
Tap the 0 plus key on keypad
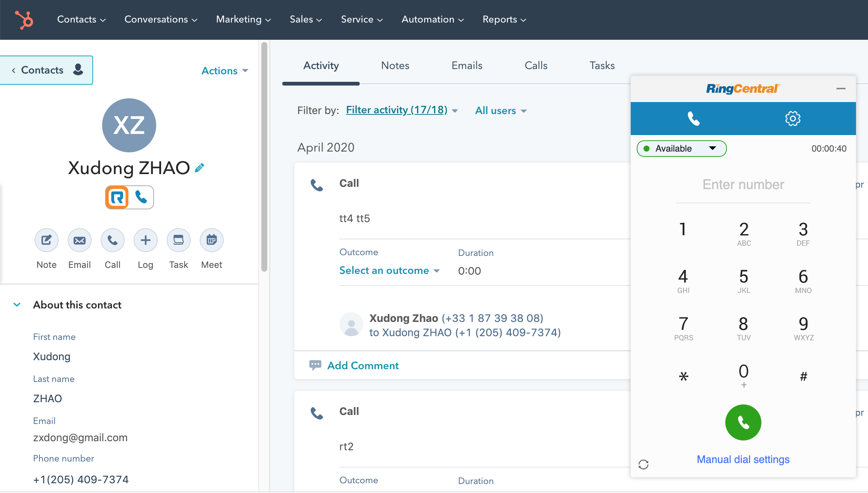coord(744,376)
